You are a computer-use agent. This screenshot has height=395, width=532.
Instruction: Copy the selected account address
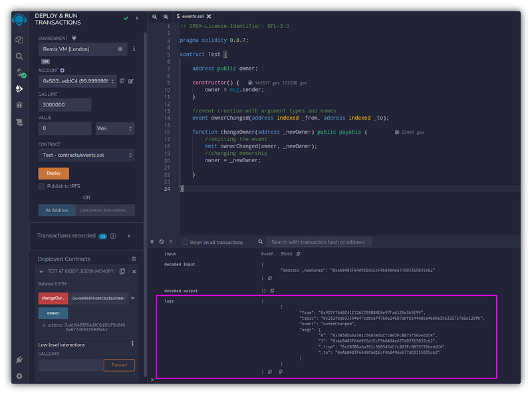click(122, 81)
